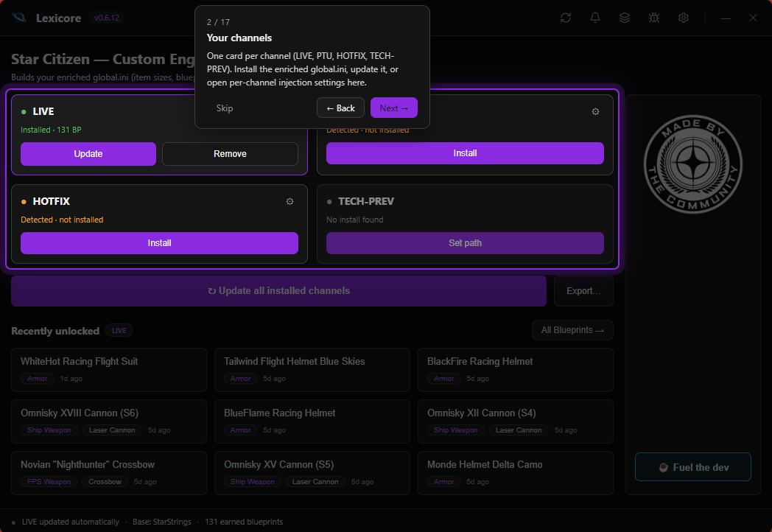
Task: Click Armor tag on BlueFlame Racing Helmet
Action: (241, 430)
